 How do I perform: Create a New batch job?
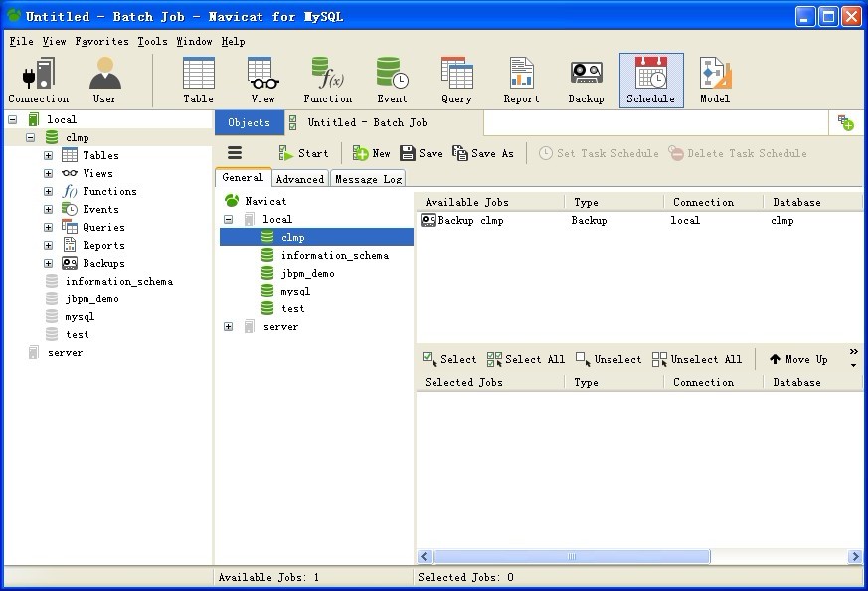click(372, 153)
